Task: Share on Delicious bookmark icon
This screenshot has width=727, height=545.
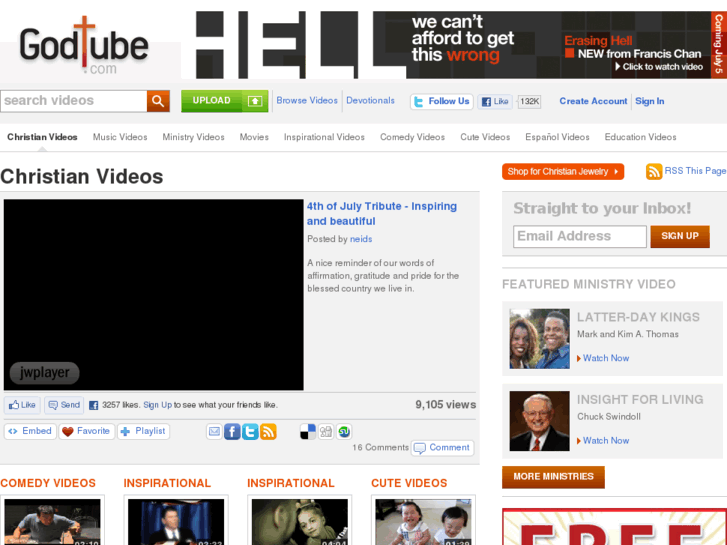Action: pyautogui.click(x=308, y=432)
